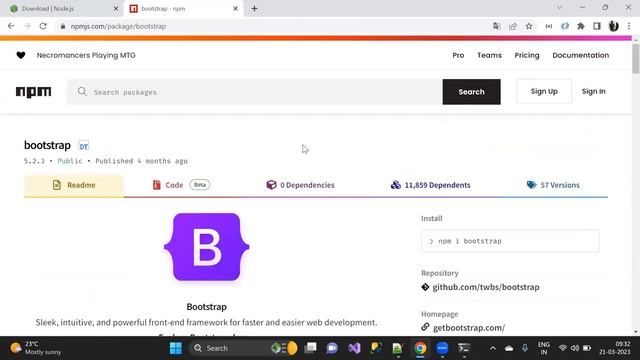The height and width of the screenshot is (360, 640).
Task: Select the bootstrap - npm browser tab
Action: tap(184, 8)
